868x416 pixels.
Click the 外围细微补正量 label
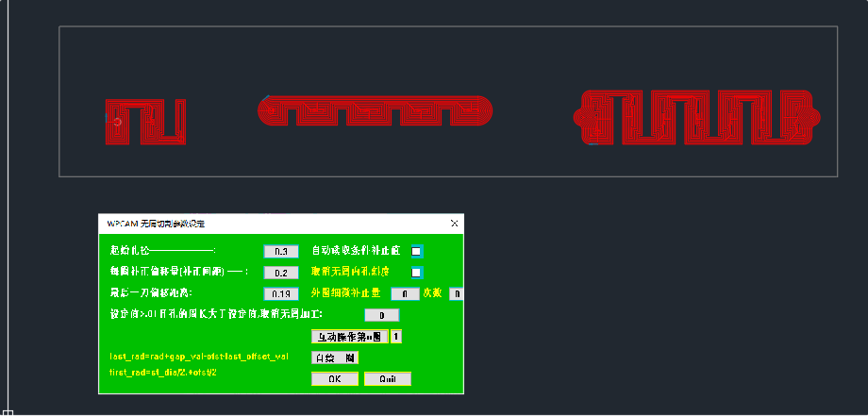[x=346, y=293]
